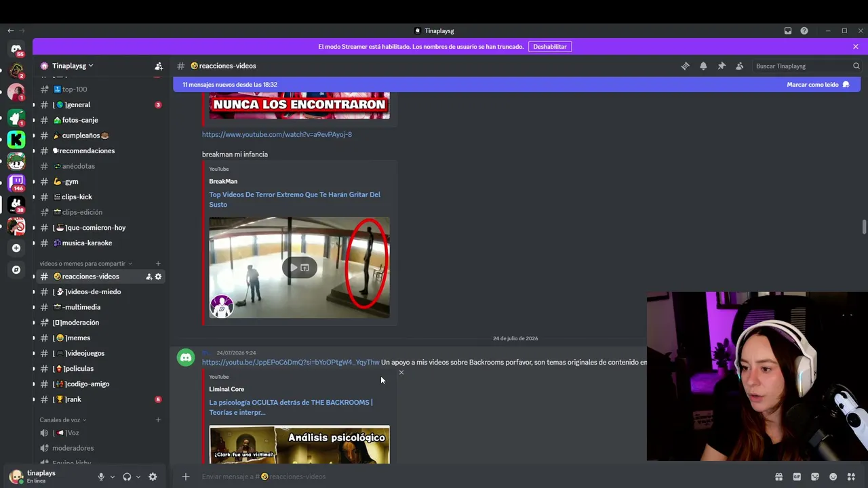This screenshot has width=868, height=488.
Task: Click the attach file plus icon
Action: click(186, 476)
